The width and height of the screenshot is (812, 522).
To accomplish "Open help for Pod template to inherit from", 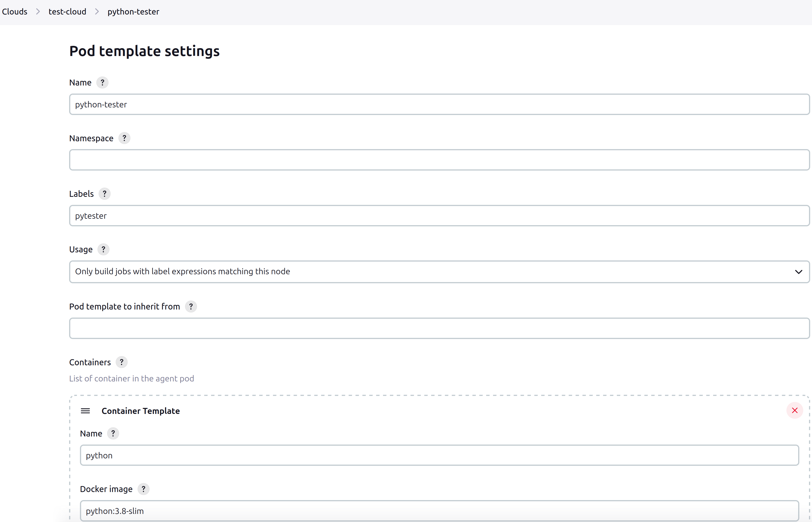I will pos(191,307).
